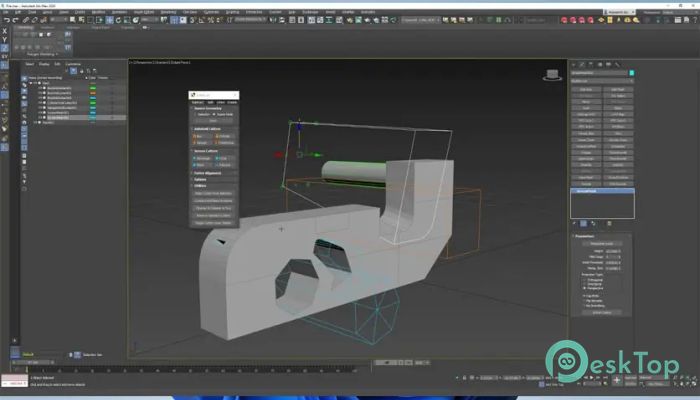Activate the Select and Scale tool

[127, 20]
